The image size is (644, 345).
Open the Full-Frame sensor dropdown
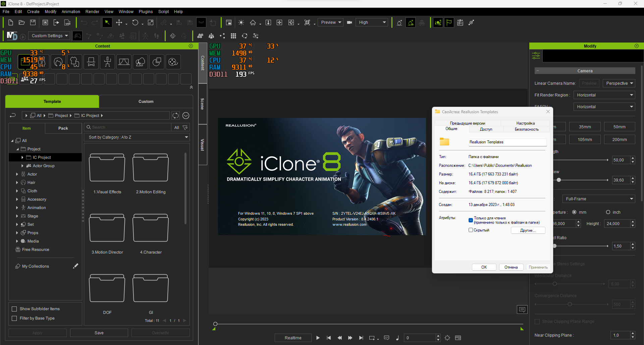point(599,199)
